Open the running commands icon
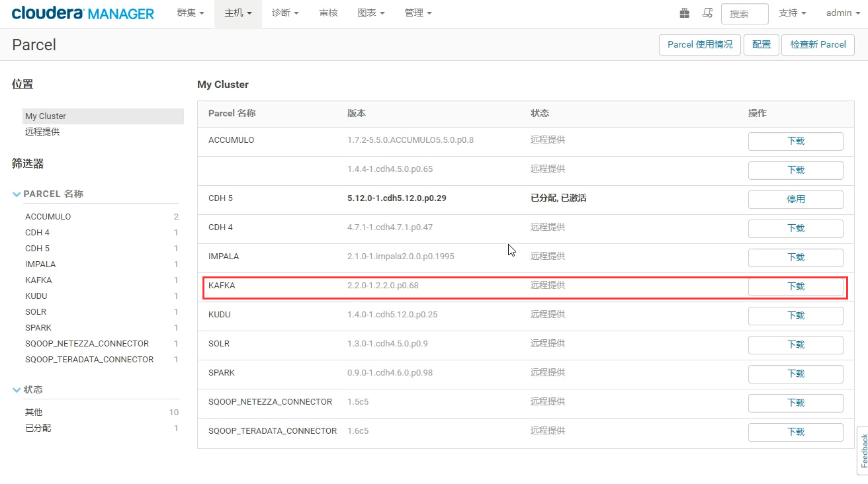The height and width of the screenshot is (484, 868). point(707,13)
